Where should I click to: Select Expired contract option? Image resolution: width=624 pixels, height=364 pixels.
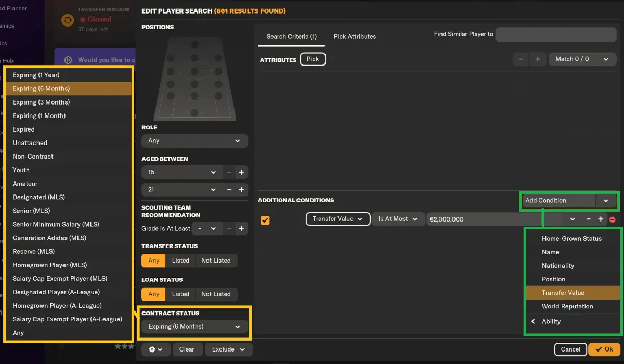[68, 129]
